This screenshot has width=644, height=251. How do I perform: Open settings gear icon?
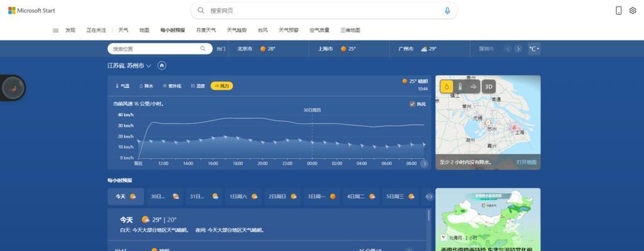633,11
